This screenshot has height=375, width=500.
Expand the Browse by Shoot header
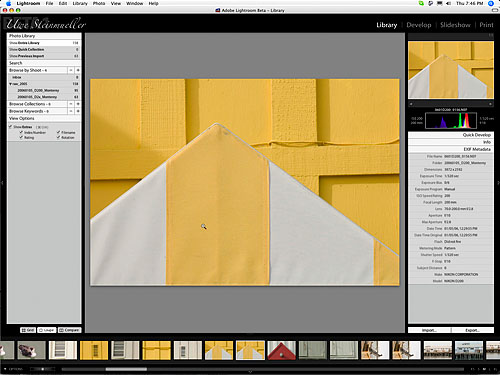coord(37,70)
